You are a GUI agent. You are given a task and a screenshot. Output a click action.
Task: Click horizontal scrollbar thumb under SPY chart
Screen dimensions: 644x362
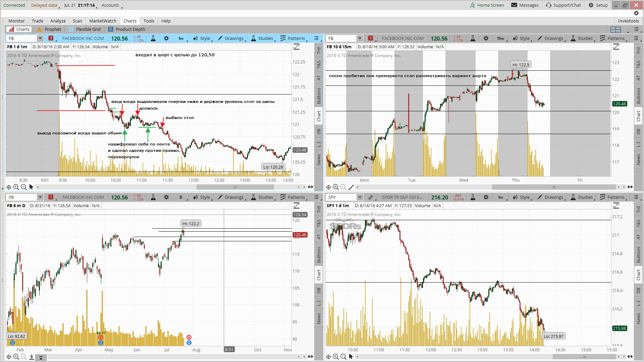tap(584, 357)
